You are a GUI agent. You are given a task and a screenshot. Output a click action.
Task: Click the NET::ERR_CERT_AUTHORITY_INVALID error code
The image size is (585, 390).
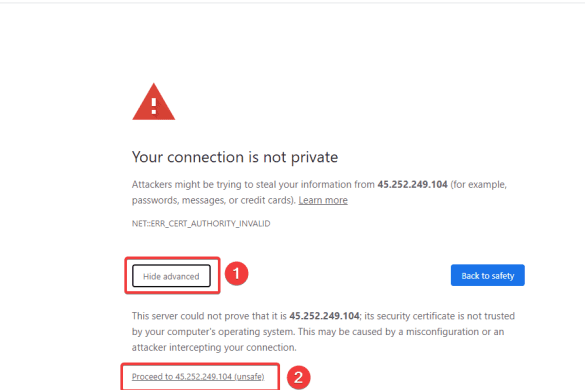pos(201,224)
